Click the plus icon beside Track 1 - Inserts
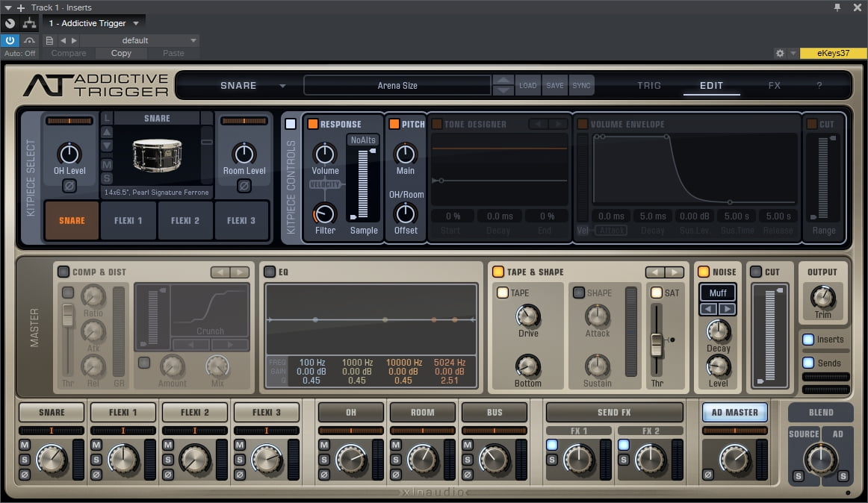Screen dimensions: 868x503 [21, 7]
